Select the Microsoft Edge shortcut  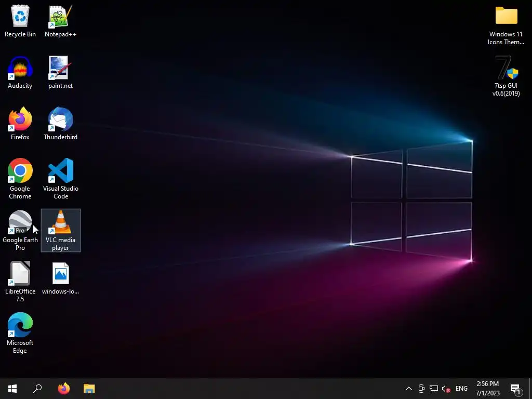click(20, 333)
